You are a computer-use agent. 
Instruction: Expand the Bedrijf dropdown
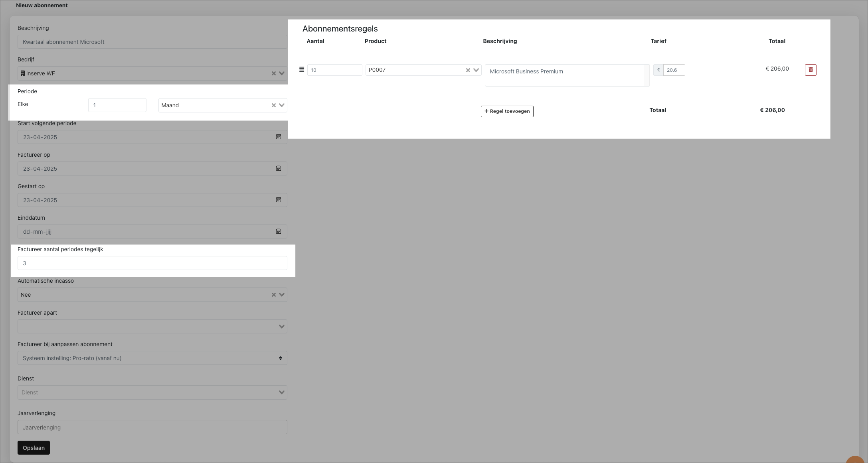tap(282, 73)
